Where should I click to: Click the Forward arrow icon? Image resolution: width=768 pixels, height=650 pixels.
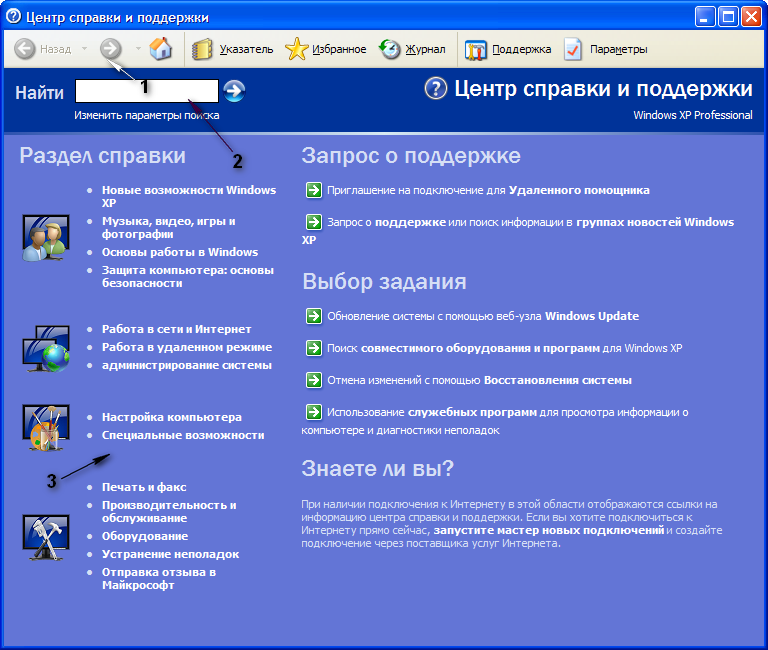click(111, 48)
